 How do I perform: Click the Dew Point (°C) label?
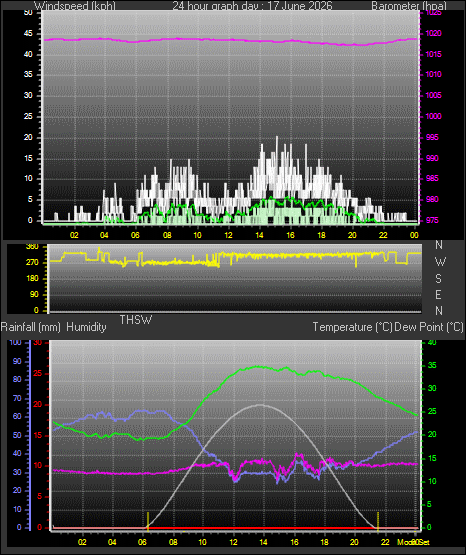[429, 327]
